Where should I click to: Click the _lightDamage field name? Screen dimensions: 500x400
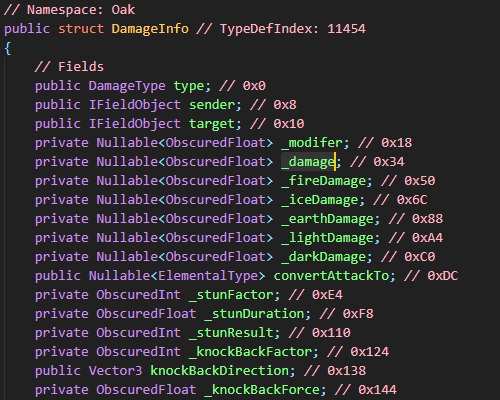coord(327,238)
